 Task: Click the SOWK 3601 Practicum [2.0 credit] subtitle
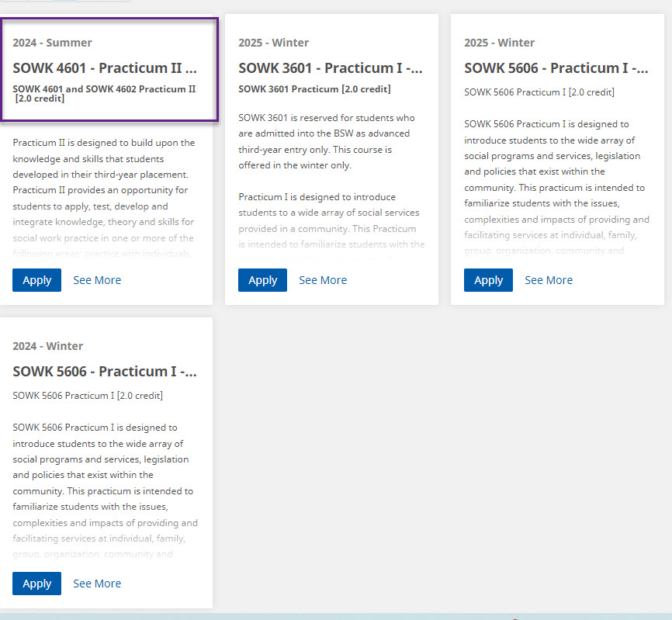click(314, 89)
